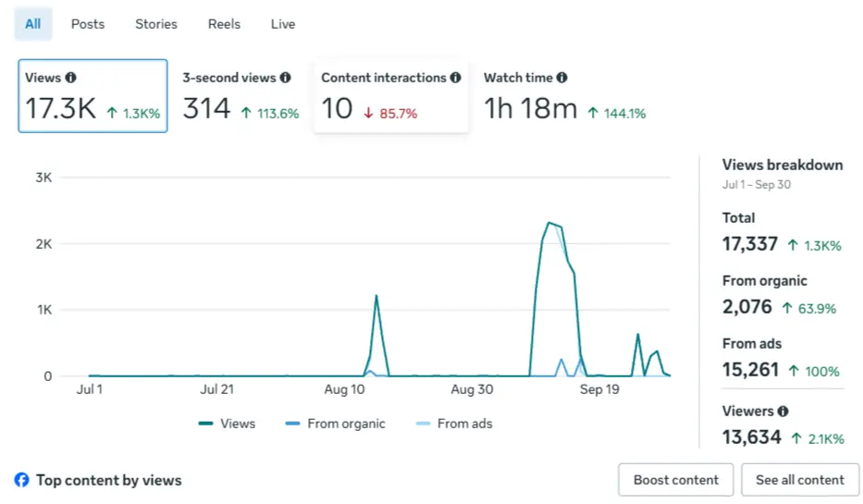Click the 1K y-axis label

pyautogui.click(x=44, y=310)
